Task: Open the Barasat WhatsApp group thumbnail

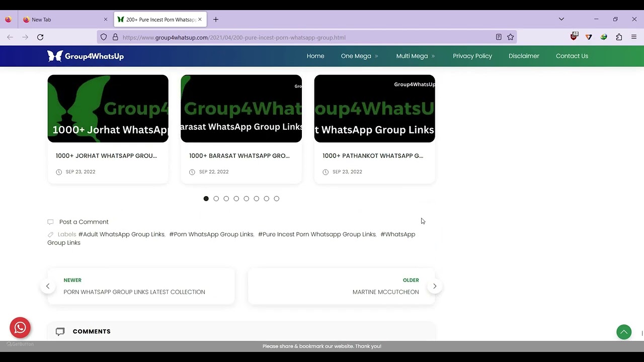Action: 241,109
